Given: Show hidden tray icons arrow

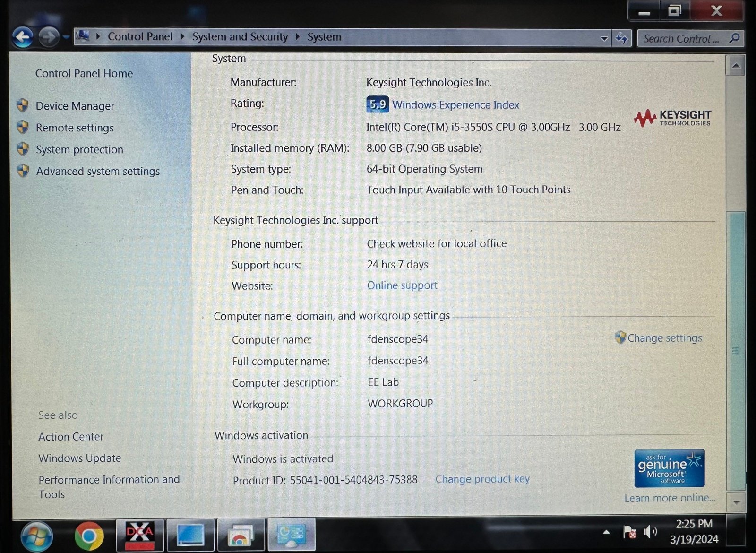Looking at the screenshot, I should tap(606, 532).
